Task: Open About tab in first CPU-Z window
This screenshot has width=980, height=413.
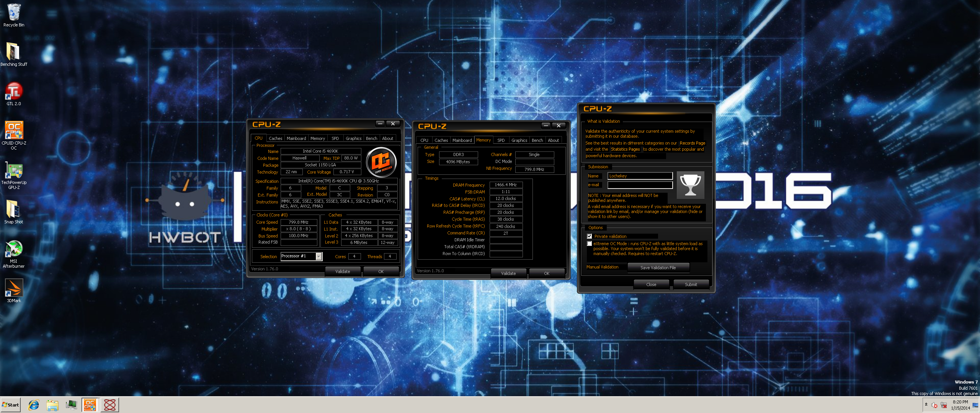Action: 387,138
